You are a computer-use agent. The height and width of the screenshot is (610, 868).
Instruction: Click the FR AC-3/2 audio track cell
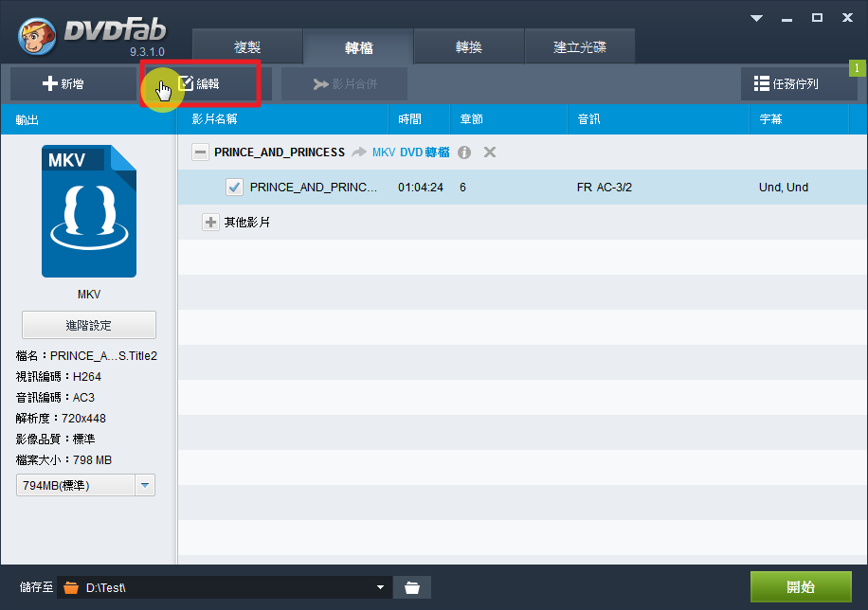(604, 188)
